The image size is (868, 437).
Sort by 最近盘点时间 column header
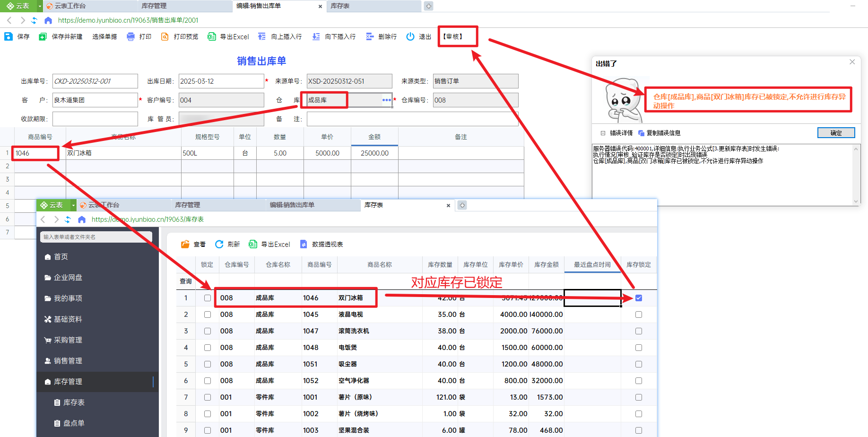(592, 265)
